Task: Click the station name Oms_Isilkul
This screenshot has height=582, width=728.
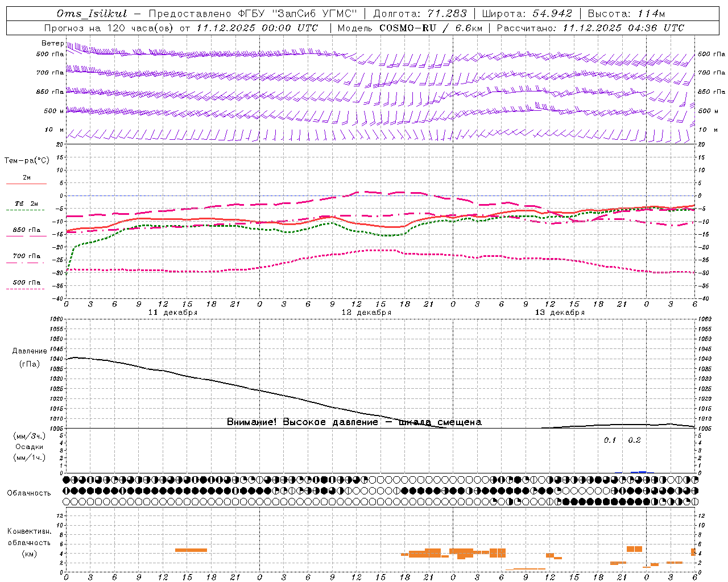Action: [x=92, y=14]
